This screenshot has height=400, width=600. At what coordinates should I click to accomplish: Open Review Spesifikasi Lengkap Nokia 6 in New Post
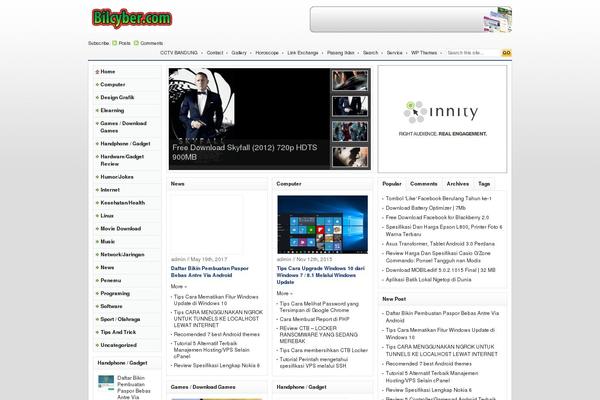pos(429,390)
